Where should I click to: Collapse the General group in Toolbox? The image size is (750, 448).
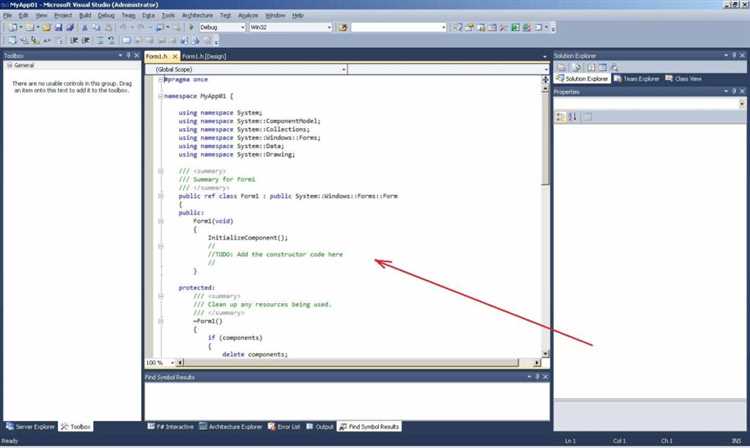[9, 65]
